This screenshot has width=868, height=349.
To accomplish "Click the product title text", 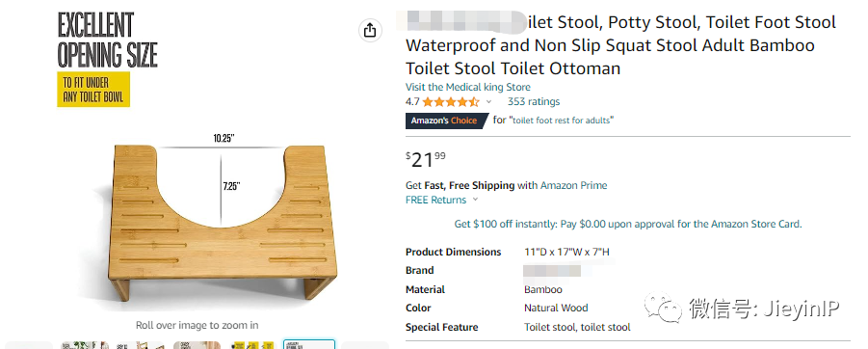I will 620,45.
